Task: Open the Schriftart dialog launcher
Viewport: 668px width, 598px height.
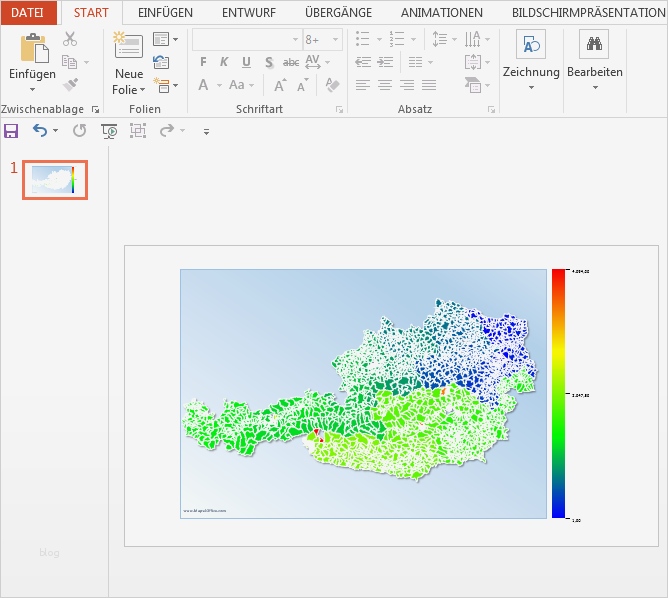Action: (339, 108)
